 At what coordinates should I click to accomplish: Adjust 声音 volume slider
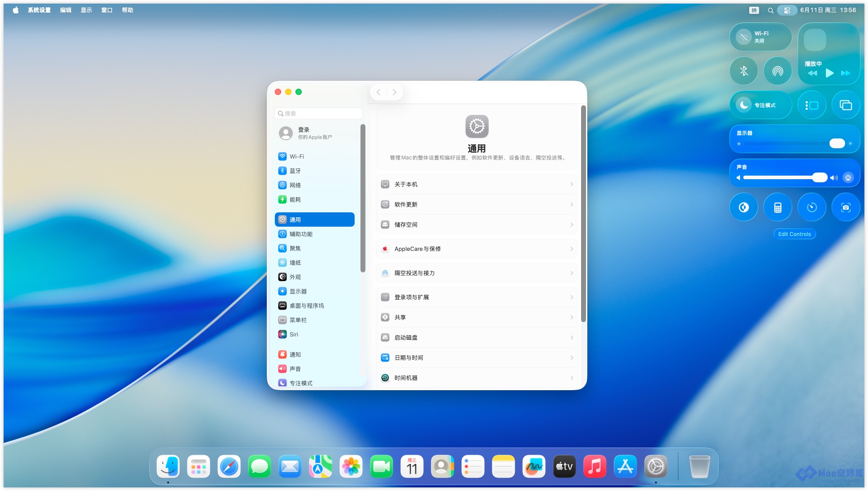[x=785, y=178]
